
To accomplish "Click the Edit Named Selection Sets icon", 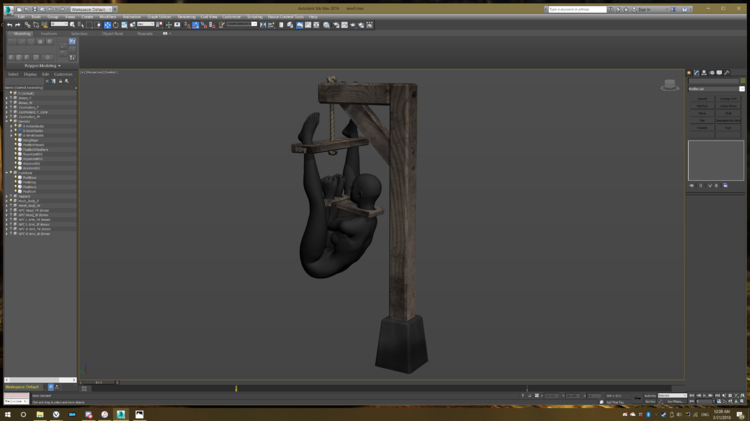I will 222,25.
